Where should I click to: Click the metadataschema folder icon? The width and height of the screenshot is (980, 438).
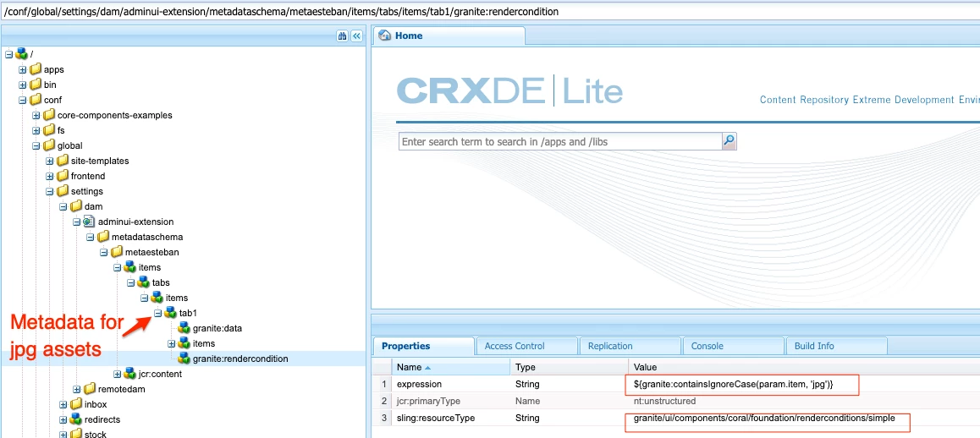click(x=103, y=237)
